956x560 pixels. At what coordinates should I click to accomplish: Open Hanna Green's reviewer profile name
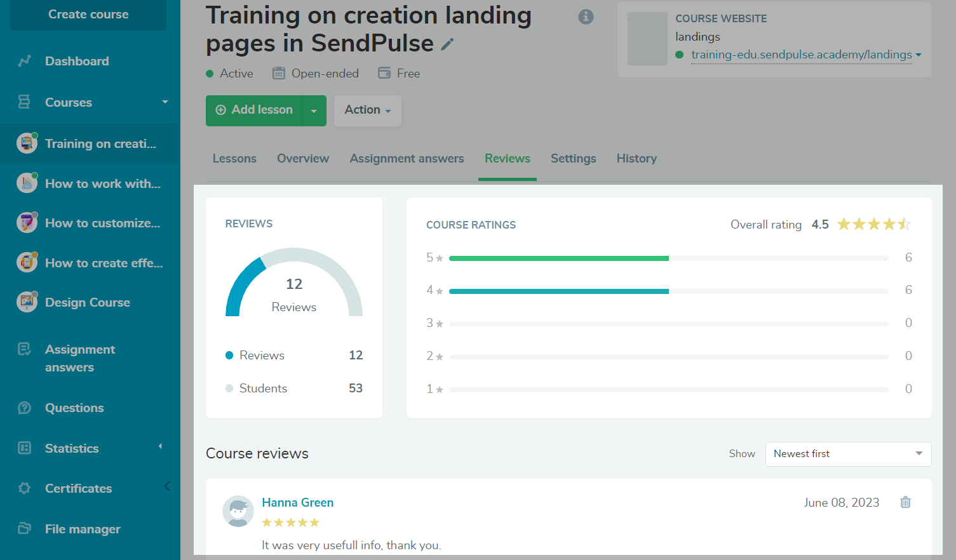pyautogui.click(x=297, y=502)
